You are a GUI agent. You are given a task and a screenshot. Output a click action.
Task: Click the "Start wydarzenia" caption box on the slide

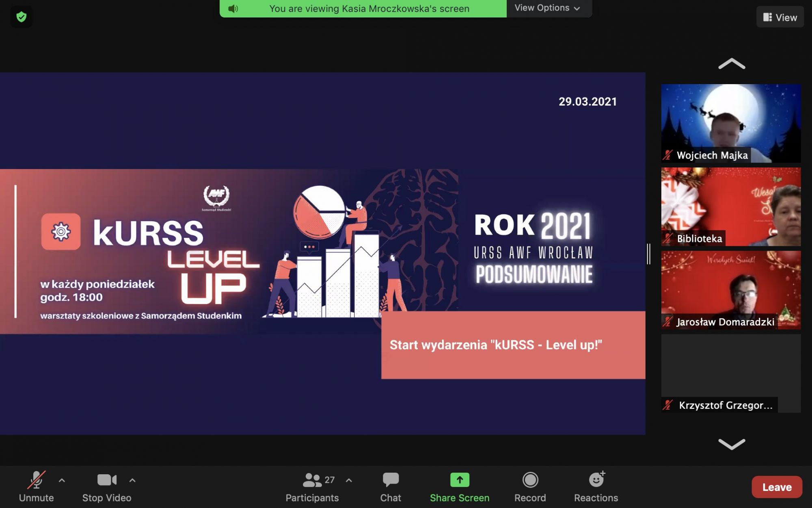click(x=513, y=345)
